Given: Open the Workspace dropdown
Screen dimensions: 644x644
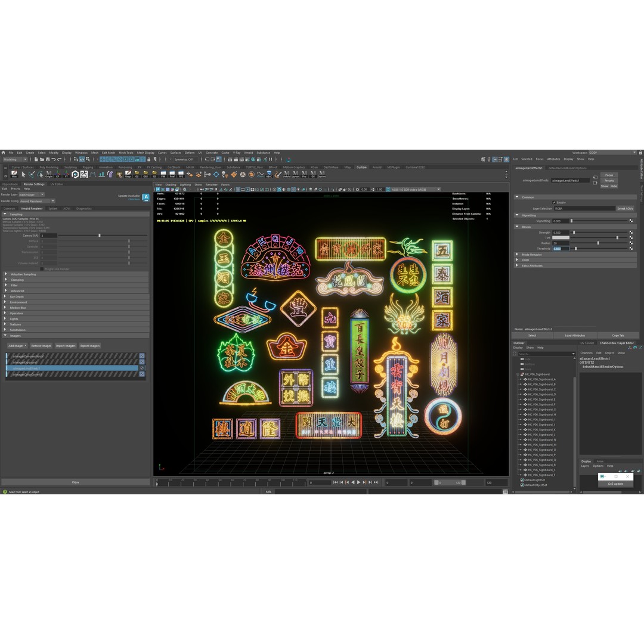Looking at the screenshot, I should coord(612,153).
